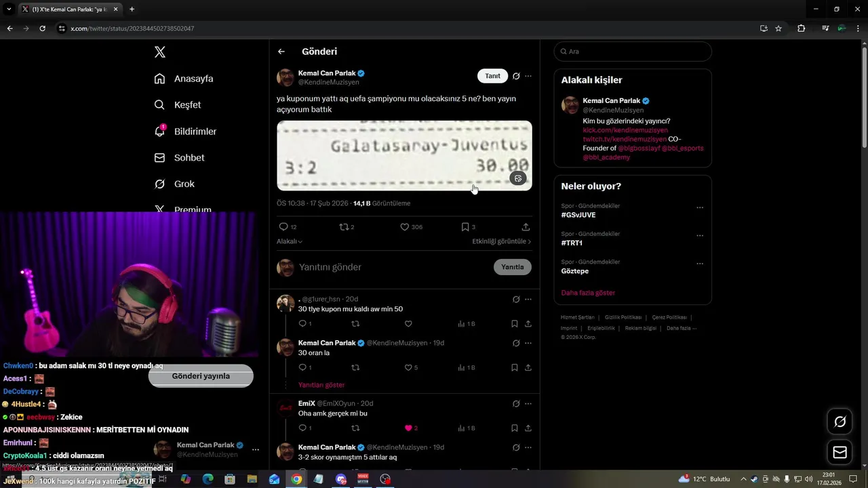
Task: Go back using Gönderi back arrow
Action: click(x=281, y=52)
